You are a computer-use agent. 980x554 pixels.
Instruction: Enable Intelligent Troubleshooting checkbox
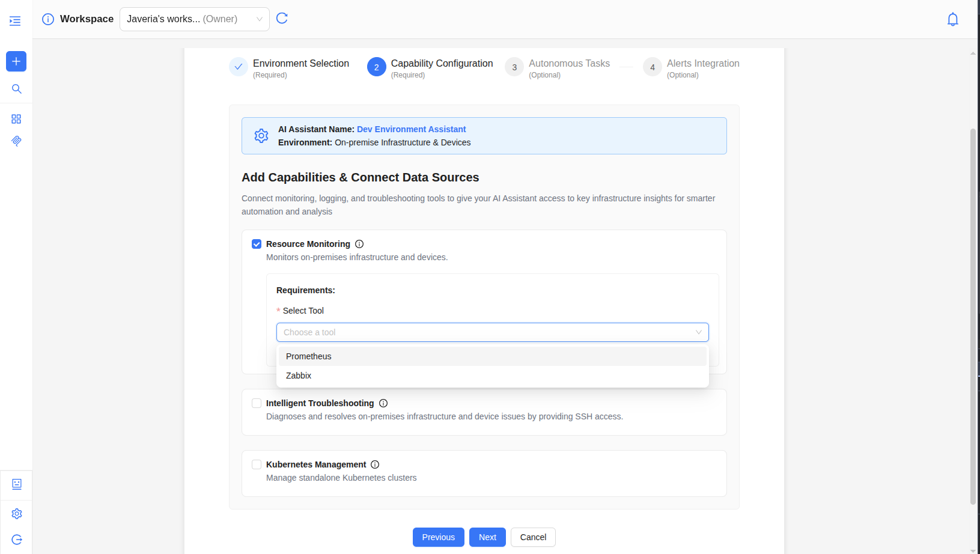point(257,403)
